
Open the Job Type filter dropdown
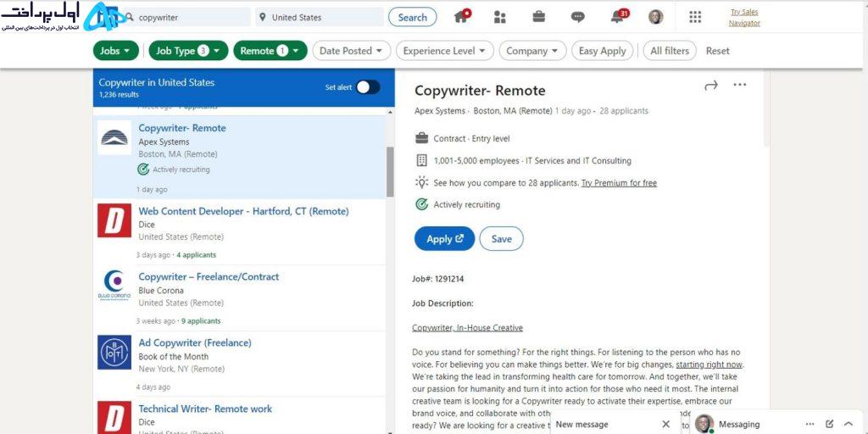(188, 50)
